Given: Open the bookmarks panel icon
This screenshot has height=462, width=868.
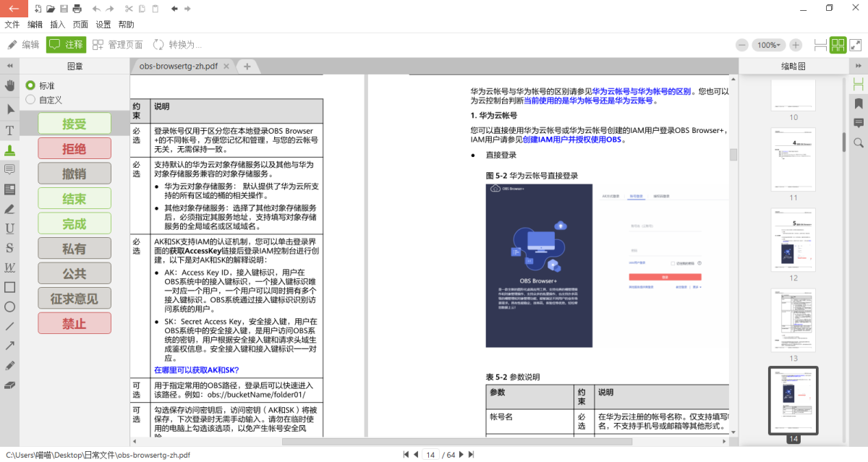Looking at the screenshot, I should [x=859, y=103].
